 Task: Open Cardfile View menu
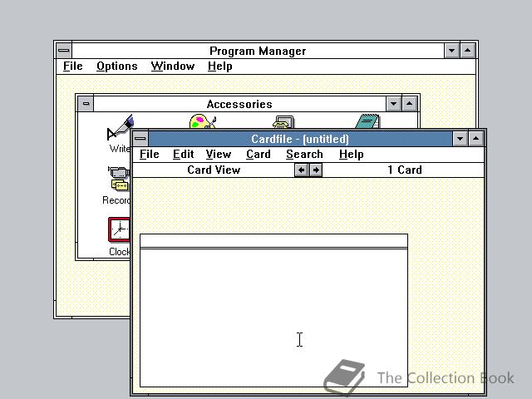(219, 154)
